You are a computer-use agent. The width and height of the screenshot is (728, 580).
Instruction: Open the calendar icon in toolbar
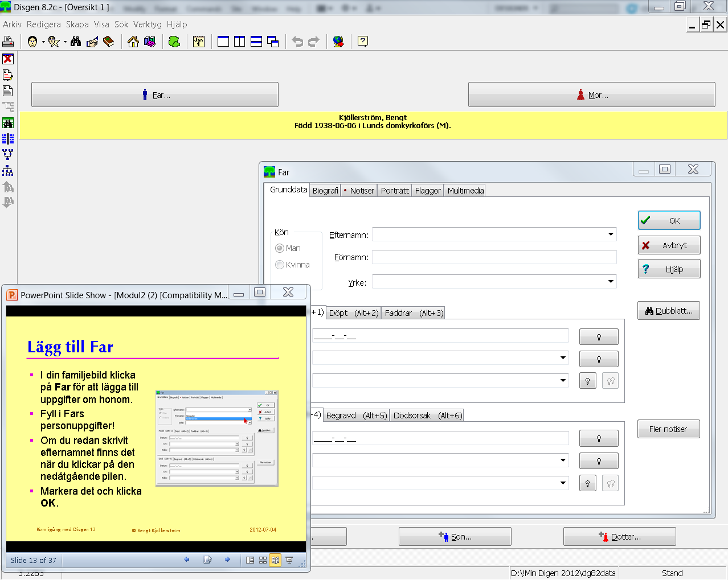[x=199, y=42]
